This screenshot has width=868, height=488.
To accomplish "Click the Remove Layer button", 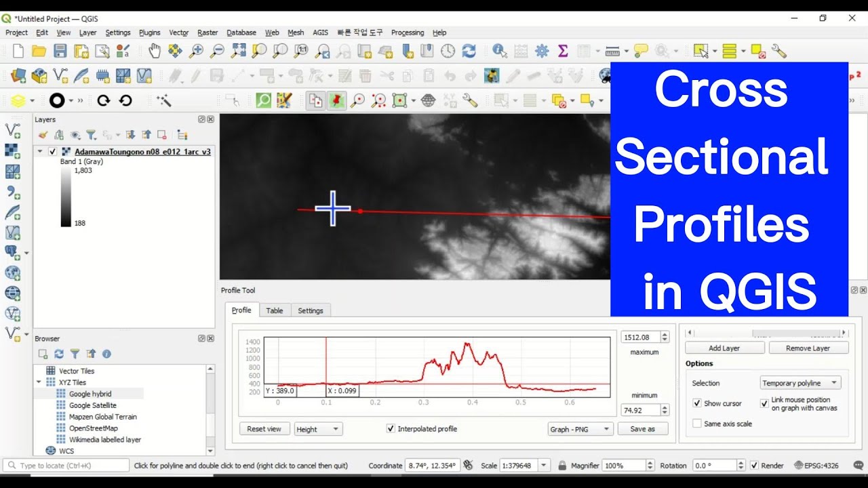I will coord(808,348).
